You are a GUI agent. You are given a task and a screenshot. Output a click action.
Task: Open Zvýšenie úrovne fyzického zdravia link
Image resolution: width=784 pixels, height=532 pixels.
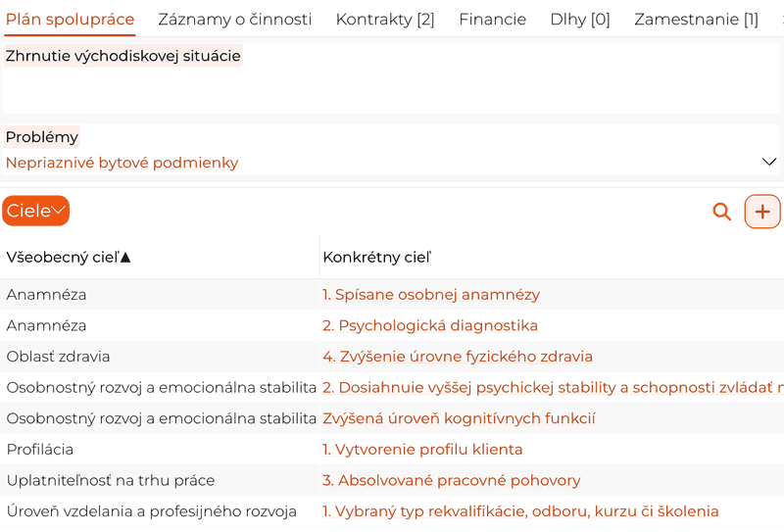458,357
